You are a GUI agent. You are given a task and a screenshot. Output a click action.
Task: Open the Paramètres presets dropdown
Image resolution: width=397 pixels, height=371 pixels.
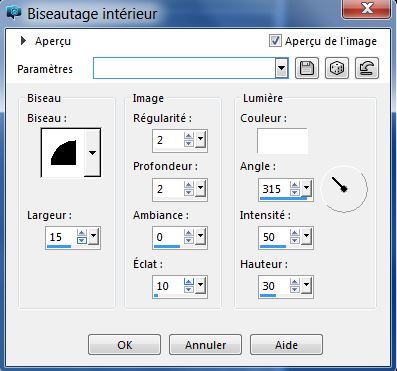point(282,68)
